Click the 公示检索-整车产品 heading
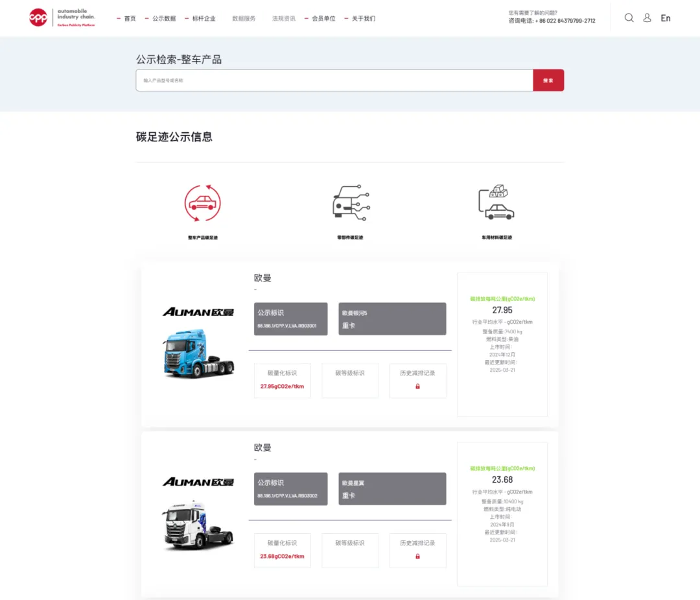Viewport: 700px width, 600px height. 179,60
